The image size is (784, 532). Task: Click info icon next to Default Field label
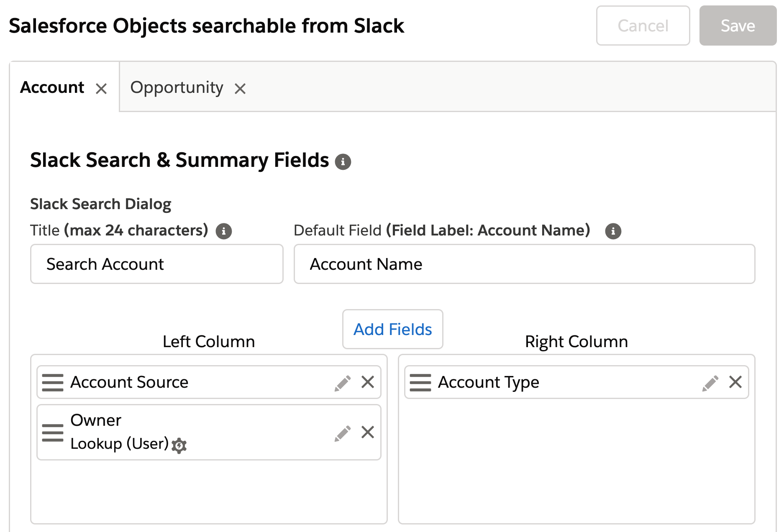pos(613,231)
